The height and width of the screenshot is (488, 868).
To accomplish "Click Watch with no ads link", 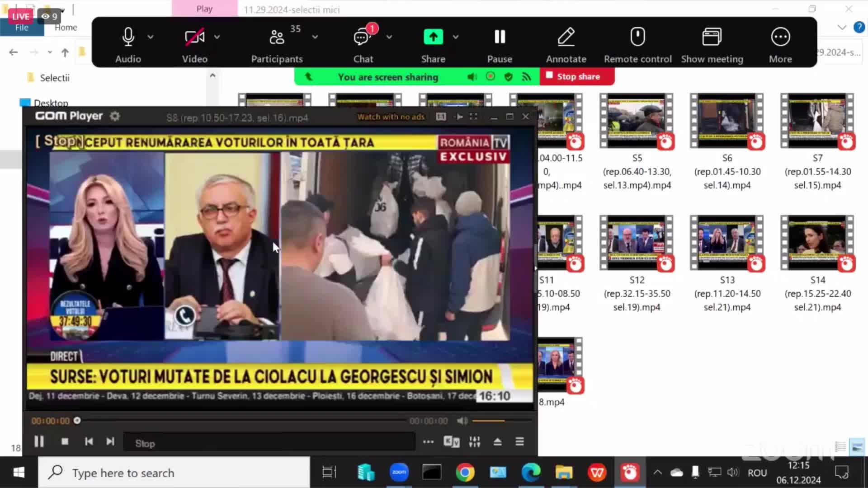I will (391, 117).
